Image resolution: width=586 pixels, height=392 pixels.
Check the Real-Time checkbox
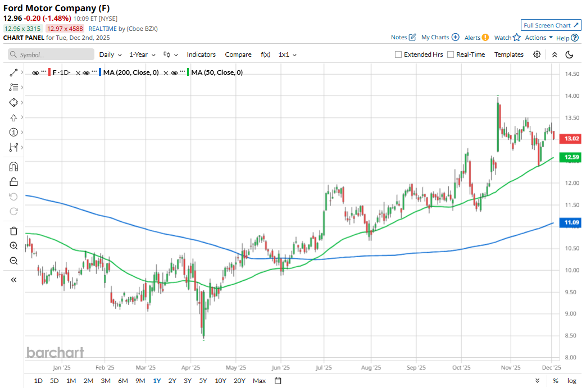451,54
